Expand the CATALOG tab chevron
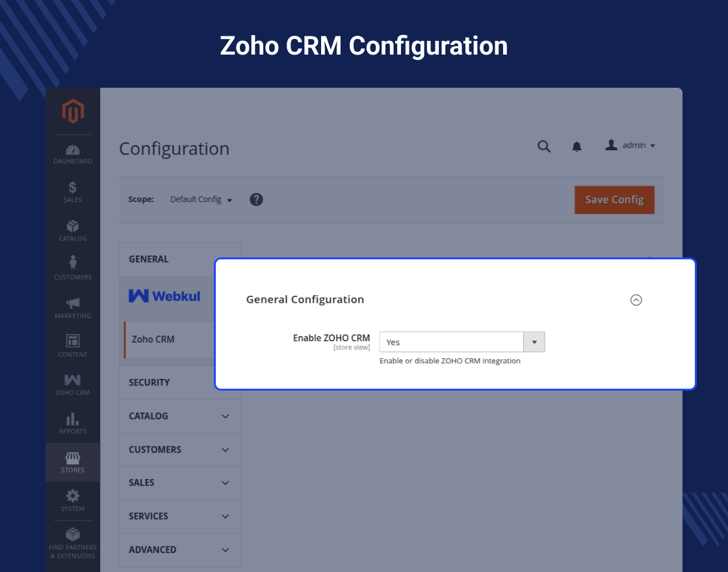This screenshot has width=728, height=572. coord(225,417)
